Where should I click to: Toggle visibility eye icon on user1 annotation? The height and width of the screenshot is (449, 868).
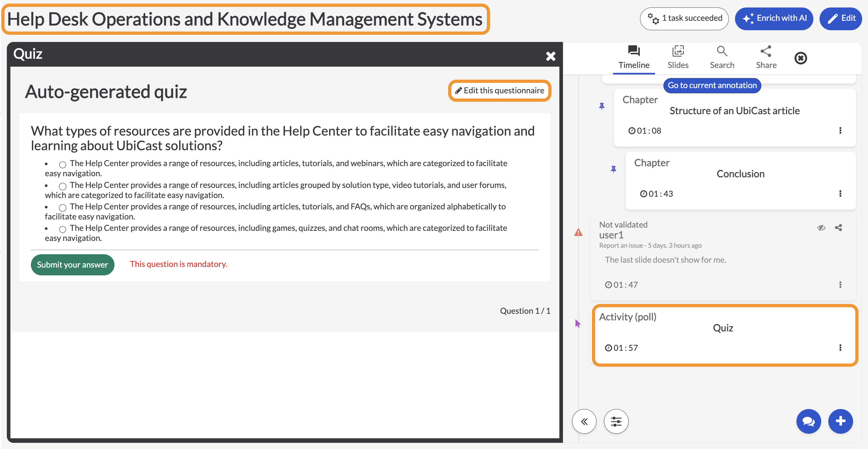point(821,228)
